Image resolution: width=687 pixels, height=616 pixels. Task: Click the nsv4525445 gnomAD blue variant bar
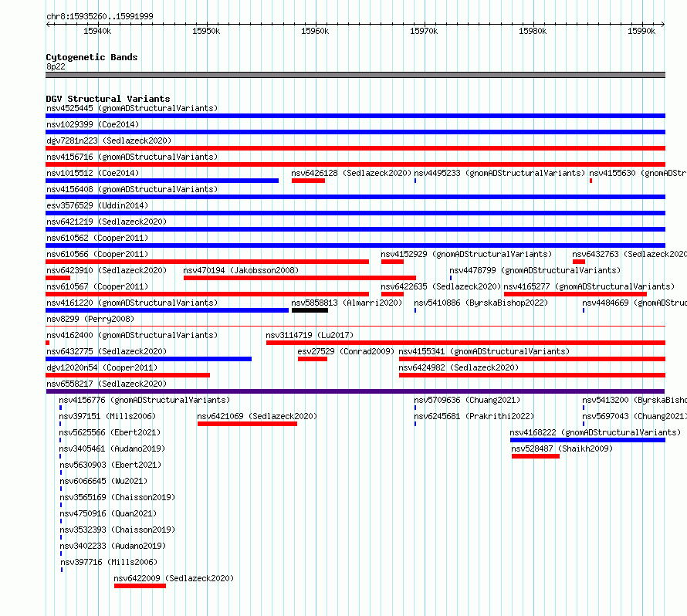tap(355, 116)
